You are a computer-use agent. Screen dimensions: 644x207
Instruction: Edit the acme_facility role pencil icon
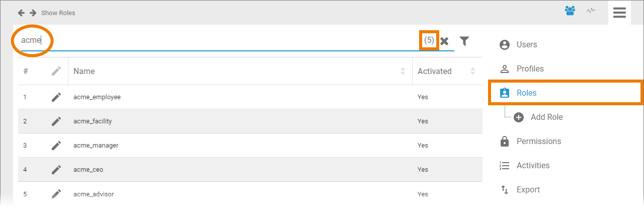56,121
